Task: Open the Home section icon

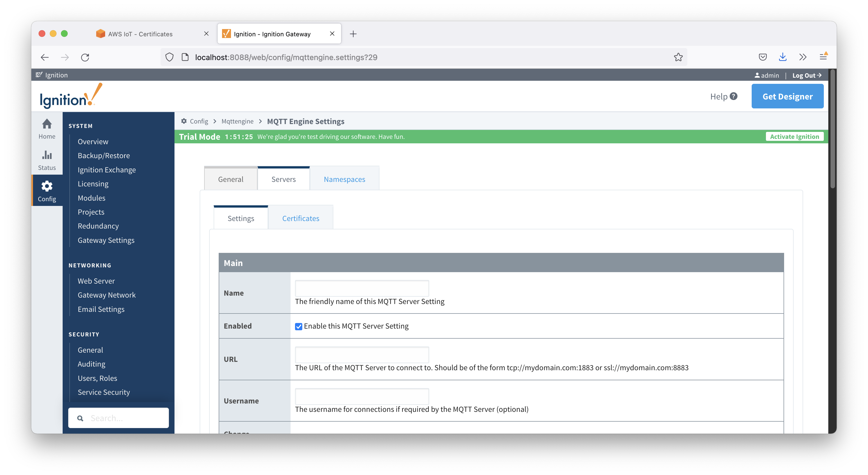Action: pyautogui.click(x=47, y=124)
